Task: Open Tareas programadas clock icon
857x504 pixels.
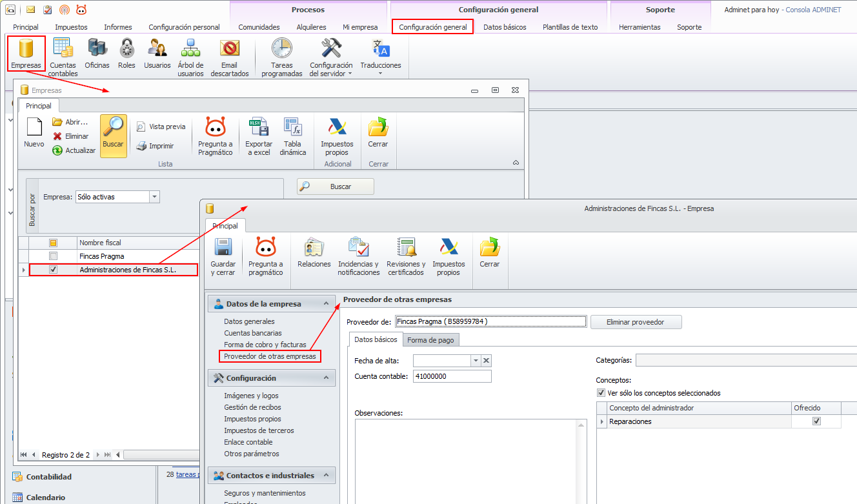Action: (282, 57)
